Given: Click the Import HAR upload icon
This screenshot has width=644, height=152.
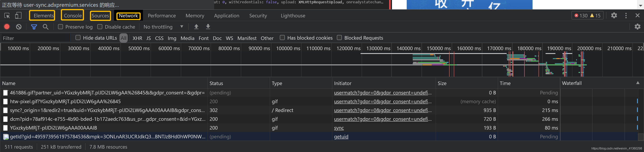Looking at the screenshot, I should (196, 27).
